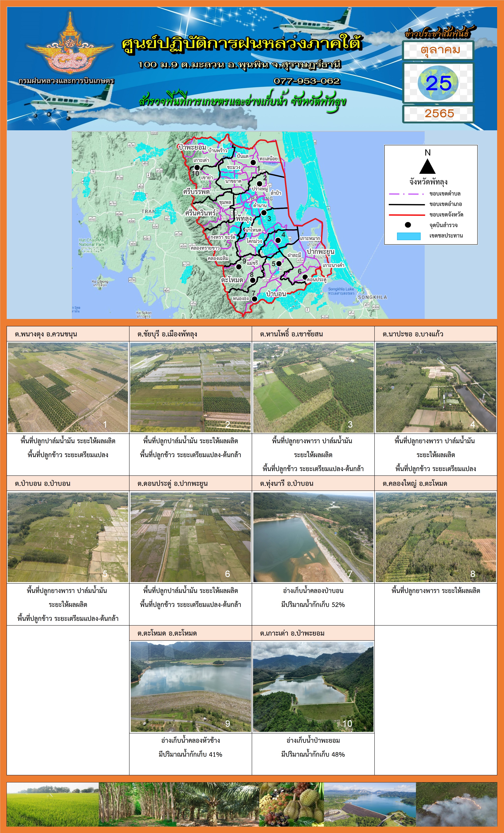Screen dimensions: 504x833
Task: Click survey point 1 dot near ทะเลน้อย
Action: click(x=253, y=162)
